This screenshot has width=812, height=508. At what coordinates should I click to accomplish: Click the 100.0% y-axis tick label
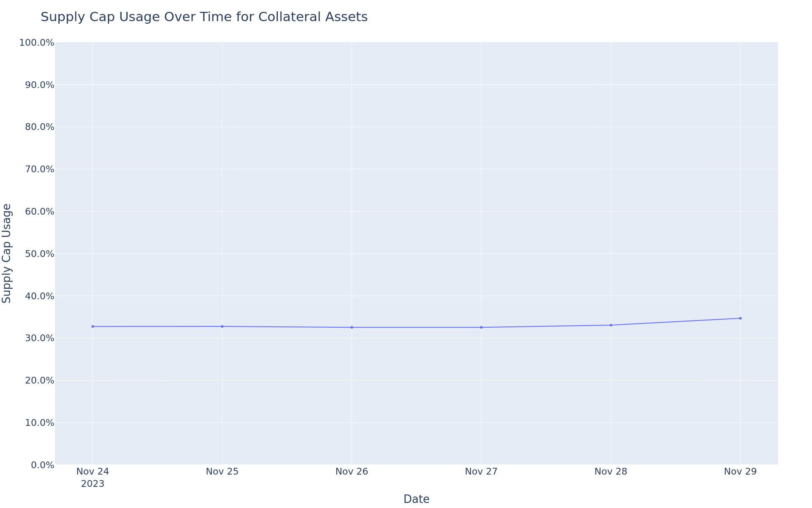tap(37, 43)
